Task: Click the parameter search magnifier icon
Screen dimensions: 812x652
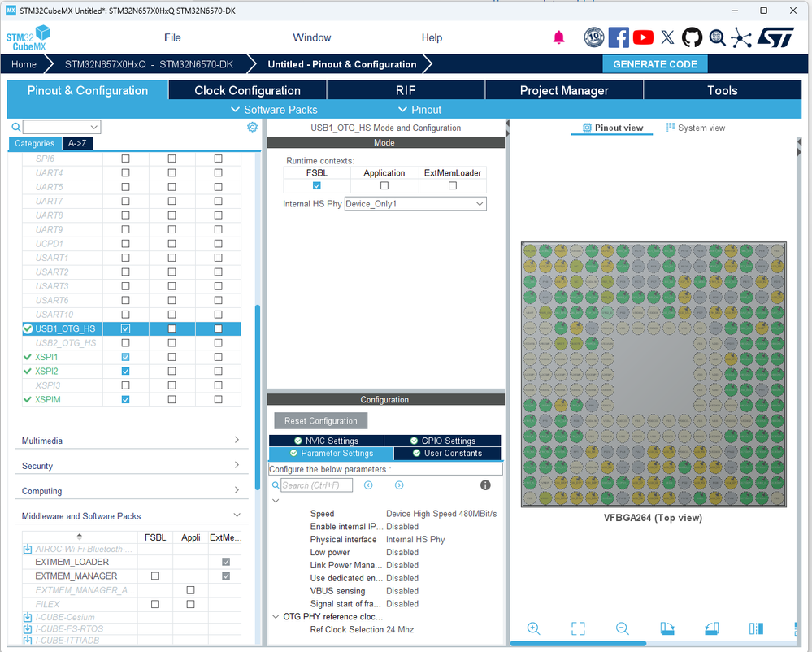Action: (276, 485)
